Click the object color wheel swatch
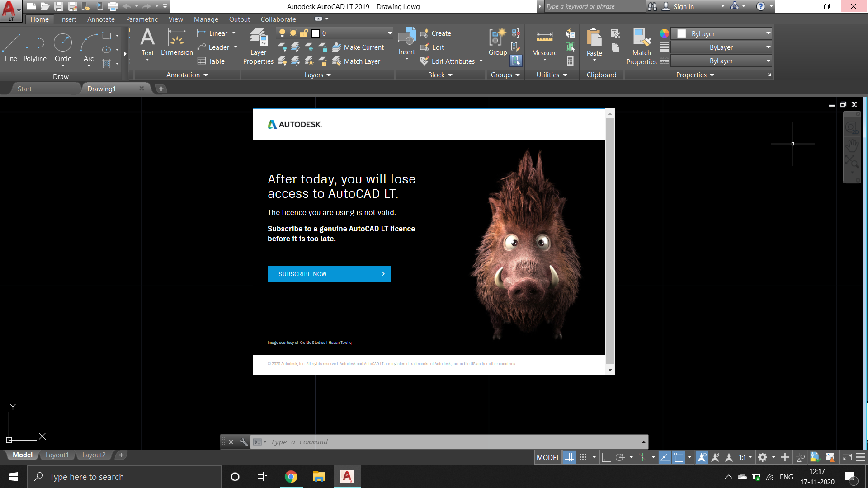 pos(664,33)
